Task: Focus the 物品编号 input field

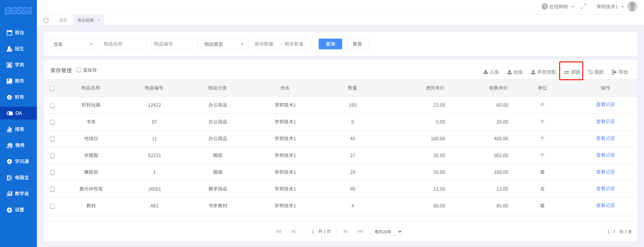Action: click(174, 44)
